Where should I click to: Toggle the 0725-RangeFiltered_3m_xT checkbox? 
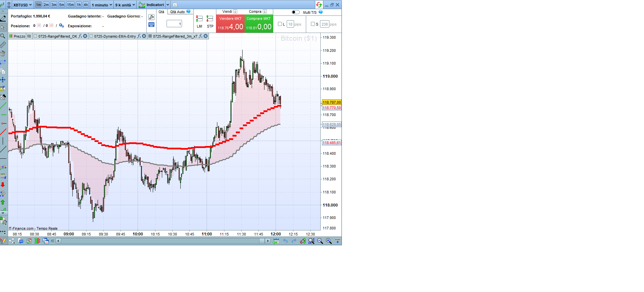(x=150, y=36)
